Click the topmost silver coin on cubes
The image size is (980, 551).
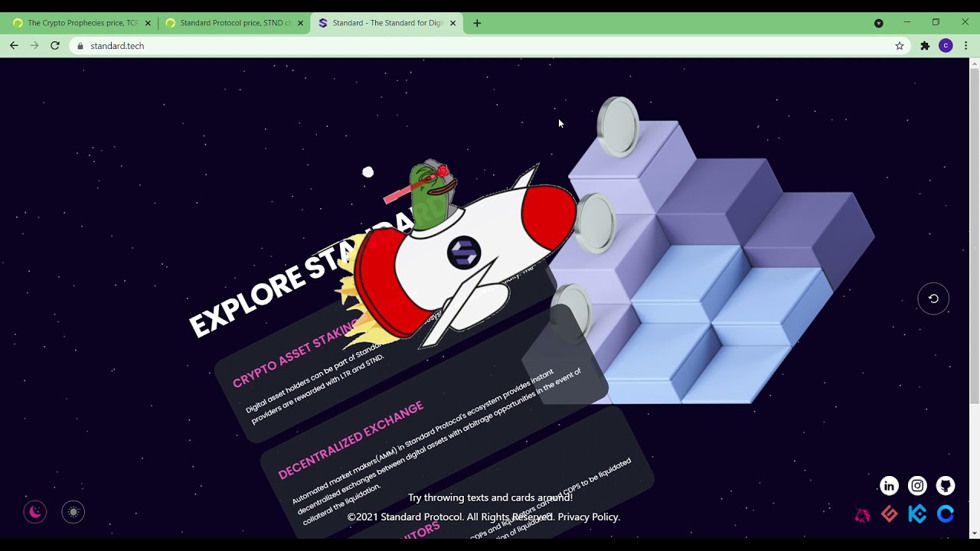[x=618, y=126]
